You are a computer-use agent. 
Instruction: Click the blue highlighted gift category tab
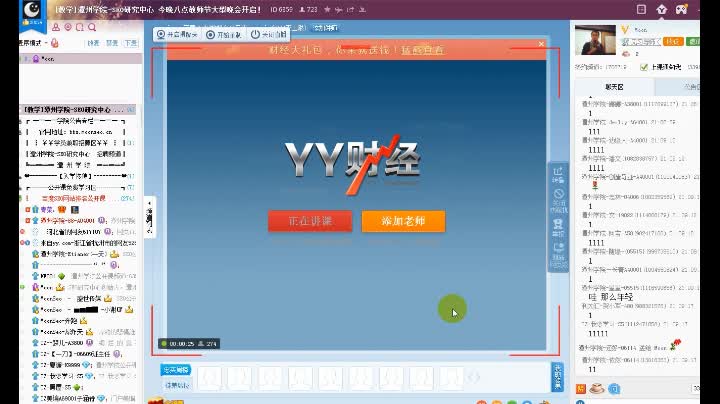(176, 370)
